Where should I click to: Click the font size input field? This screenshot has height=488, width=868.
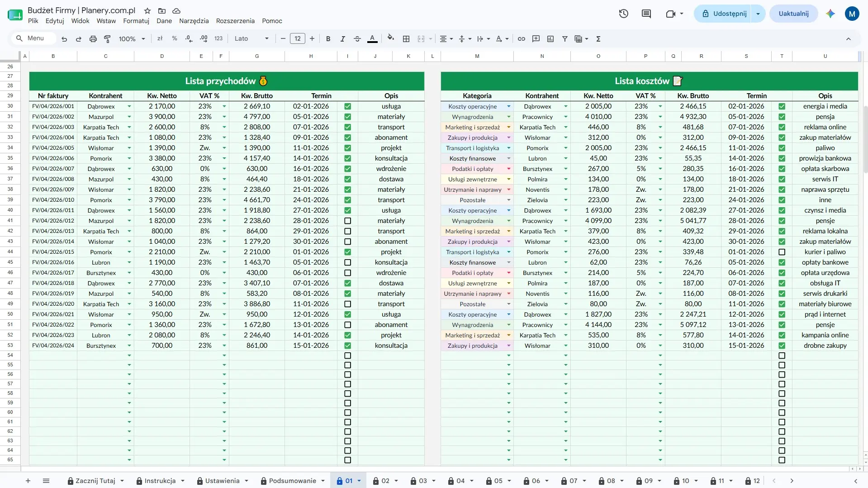(x=297, y=39)
